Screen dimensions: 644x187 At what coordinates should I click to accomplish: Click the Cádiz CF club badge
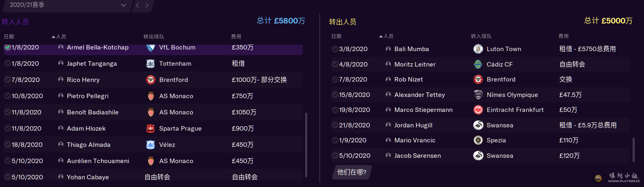[478, 64]
